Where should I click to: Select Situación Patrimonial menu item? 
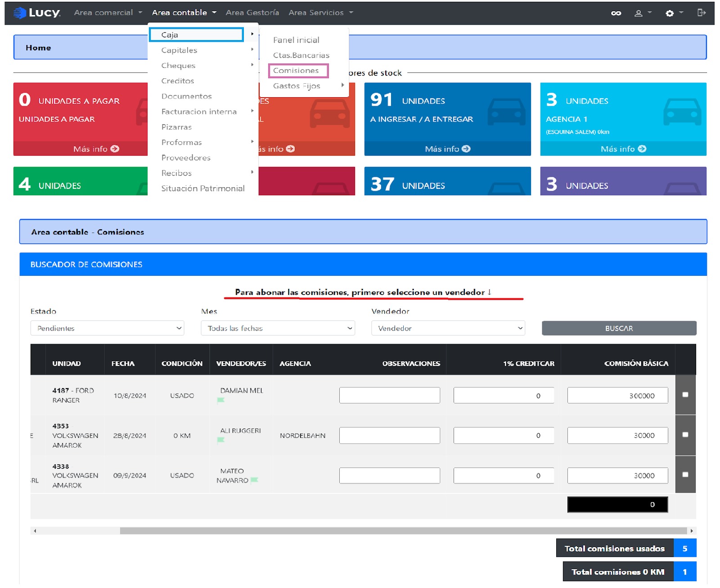pyautogui.click(x=203, y=188)
